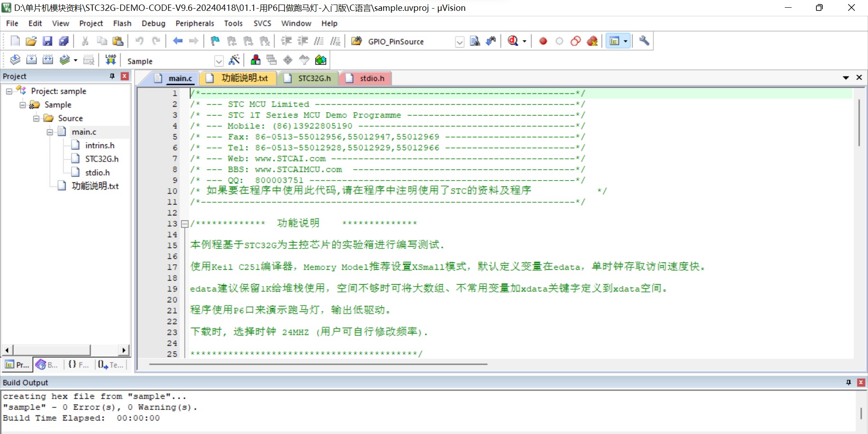Close the Project panel
This screenshot has height=434, width=868.
point(125,76)
